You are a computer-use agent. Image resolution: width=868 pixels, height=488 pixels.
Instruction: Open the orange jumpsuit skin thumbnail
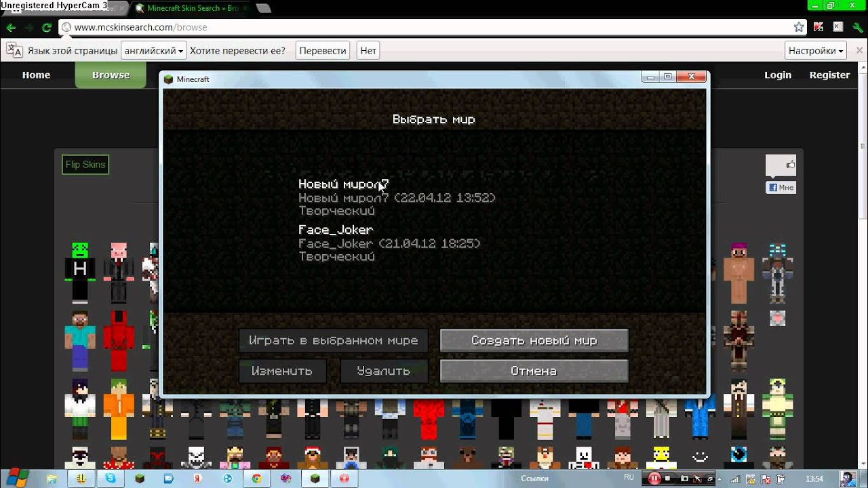coord(119,409)
